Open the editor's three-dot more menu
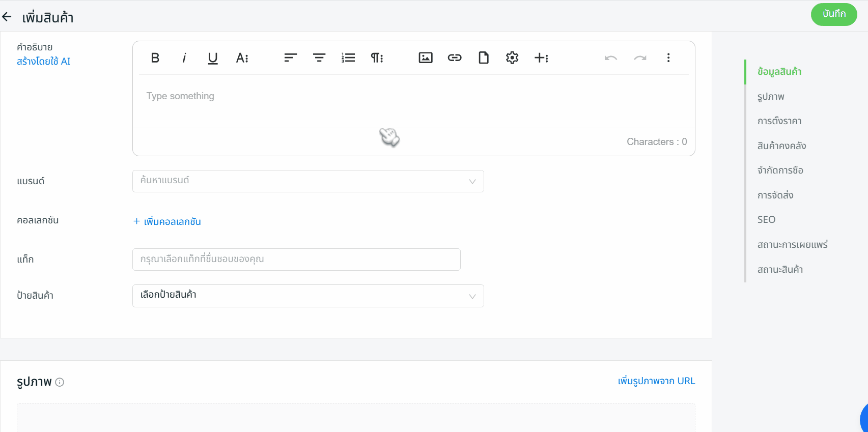This screenshot has width=868, height=432. (668, 58)
